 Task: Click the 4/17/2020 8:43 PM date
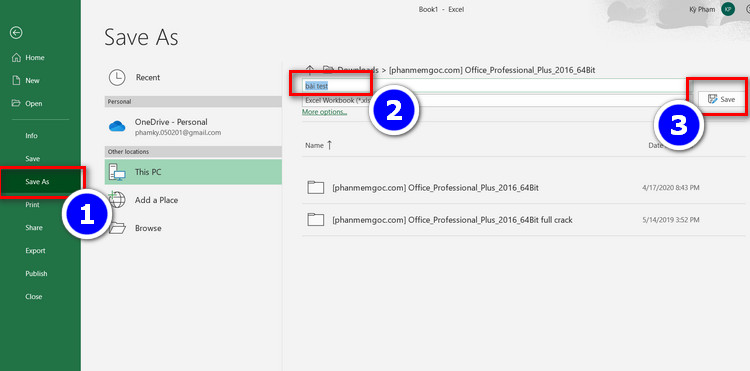coord(671,188)
